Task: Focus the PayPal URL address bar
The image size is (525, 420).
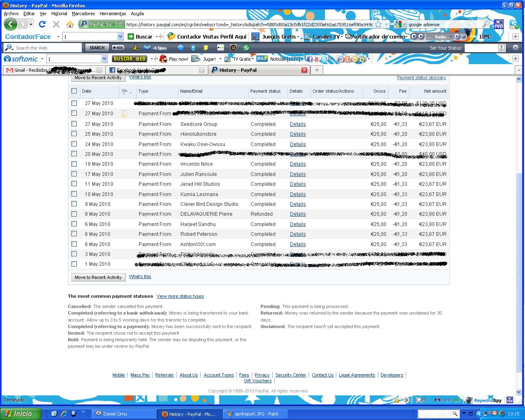Action: tap(249, 25)
